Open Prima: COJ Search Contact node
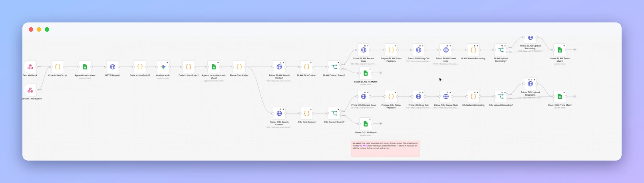Image resolution: width=644 pixels, height=183 pixels. [279, 113]
